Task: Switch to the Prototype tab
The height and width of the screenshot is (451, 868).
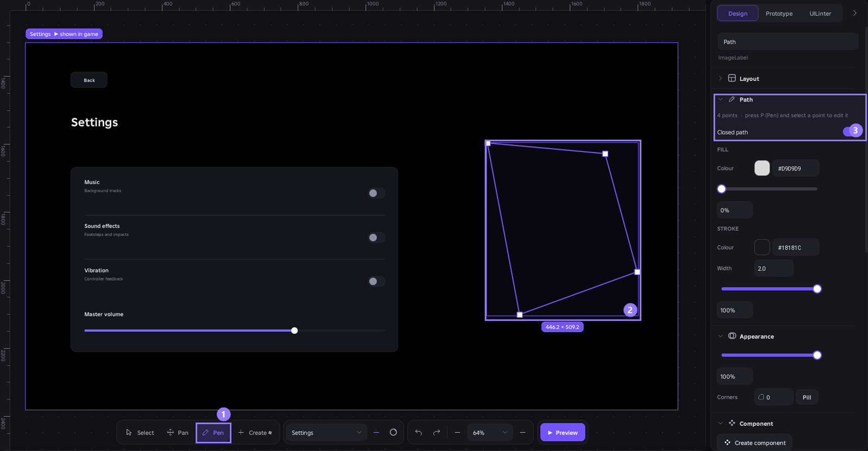Action: pyautogui.click(x=779, y=14)
